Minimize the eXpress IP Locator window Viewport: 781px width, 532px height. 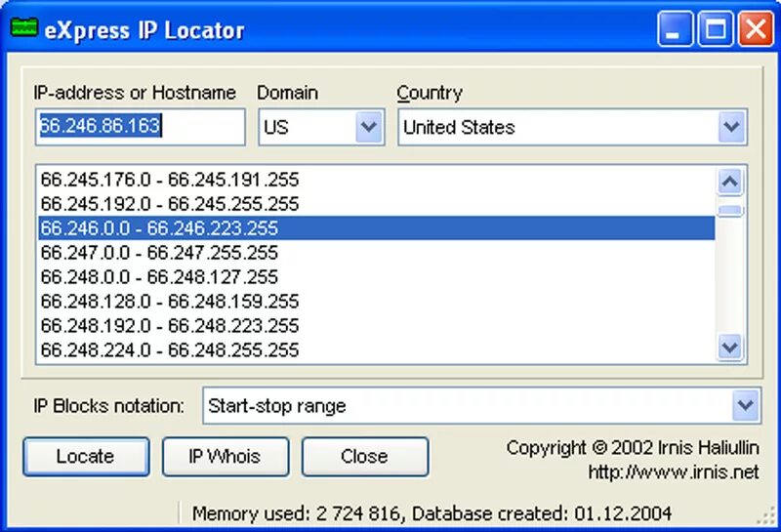675,29
